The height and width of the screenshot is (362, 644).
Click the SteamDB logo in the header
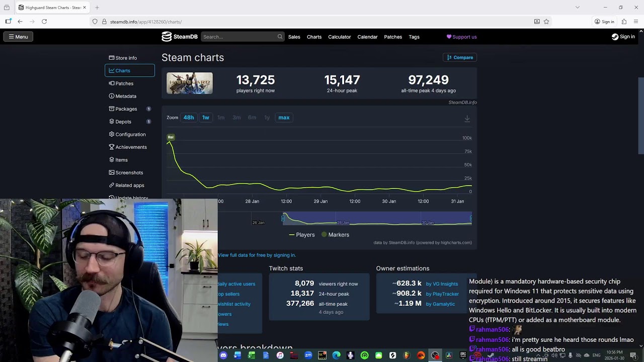click(180, 37)
